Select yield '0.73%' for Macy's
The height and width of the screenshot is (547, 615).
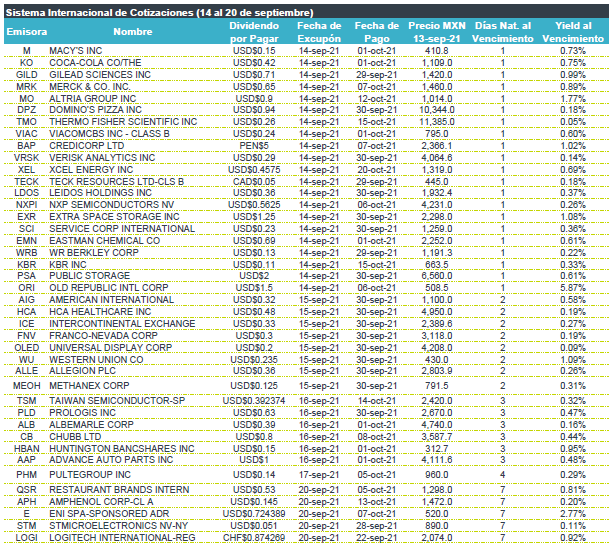click(x=573, y=51)
